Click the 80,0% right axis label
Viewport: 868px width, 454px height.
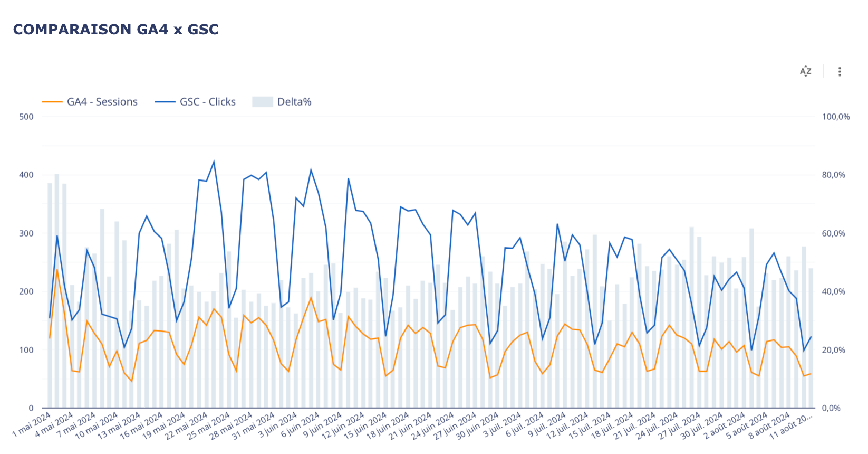[834, 175]
